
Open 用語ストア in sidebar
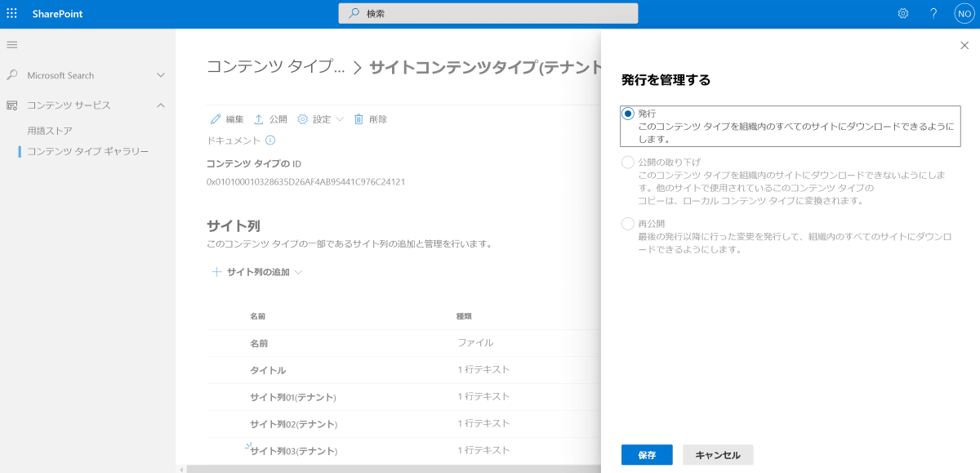tap(50, 131)
